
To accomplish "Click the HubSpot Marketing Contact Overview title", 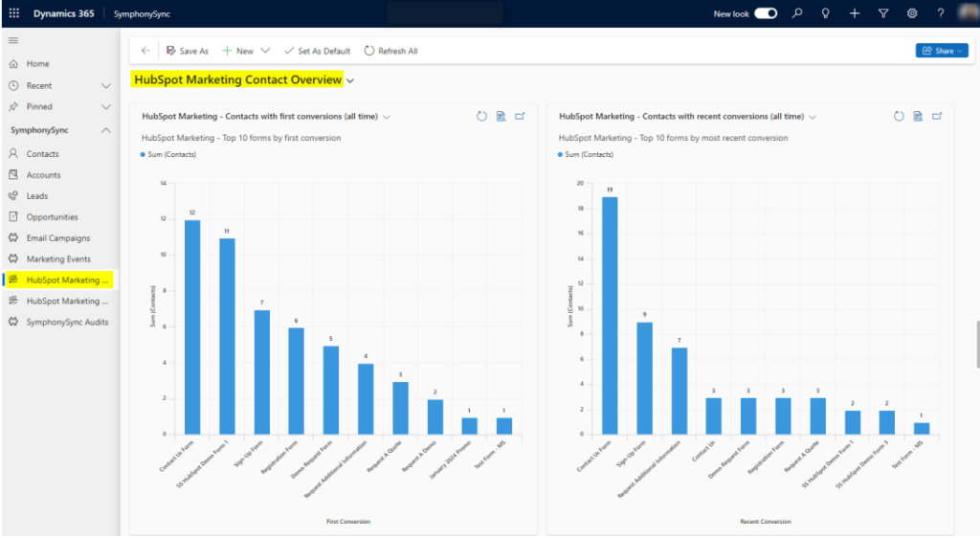I will pos(238,79).
